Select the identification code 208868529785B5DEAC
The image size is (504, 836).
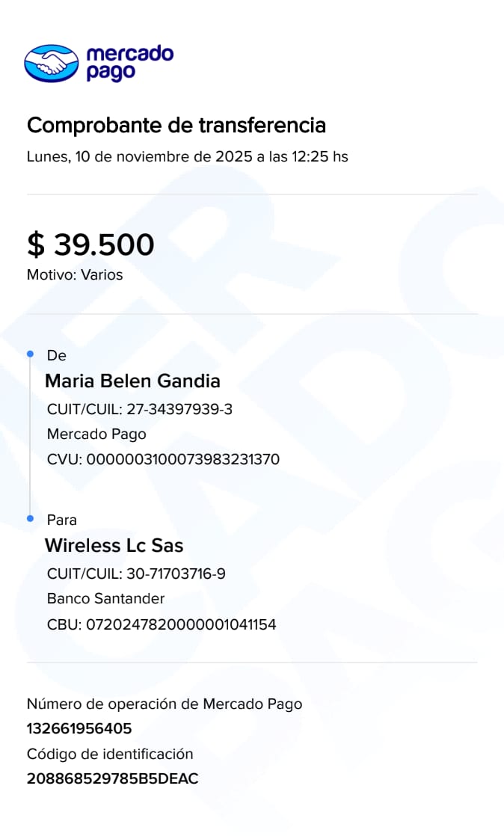[112, 778]
